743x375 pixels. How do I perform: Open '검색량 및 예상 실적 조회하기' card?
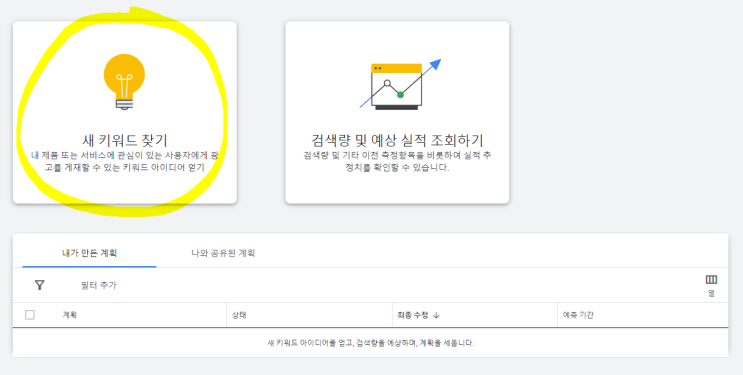(x=397, y=112)
